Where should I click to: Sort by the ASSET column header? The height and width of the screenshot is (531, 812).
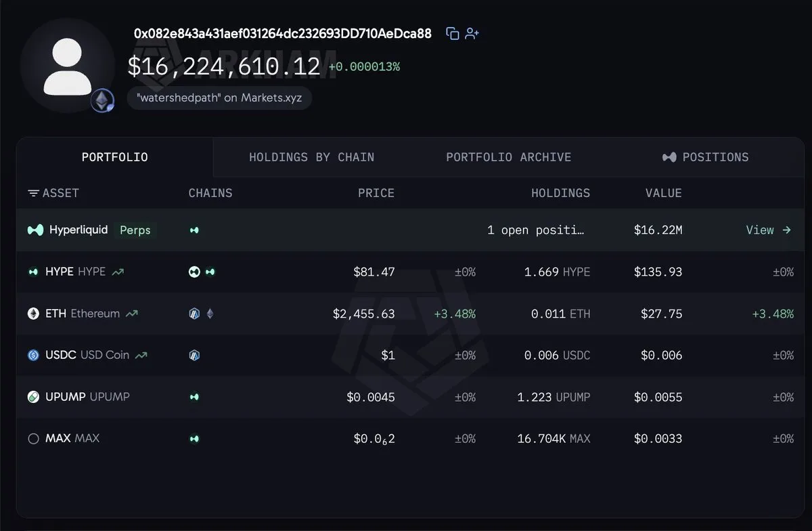61,193
